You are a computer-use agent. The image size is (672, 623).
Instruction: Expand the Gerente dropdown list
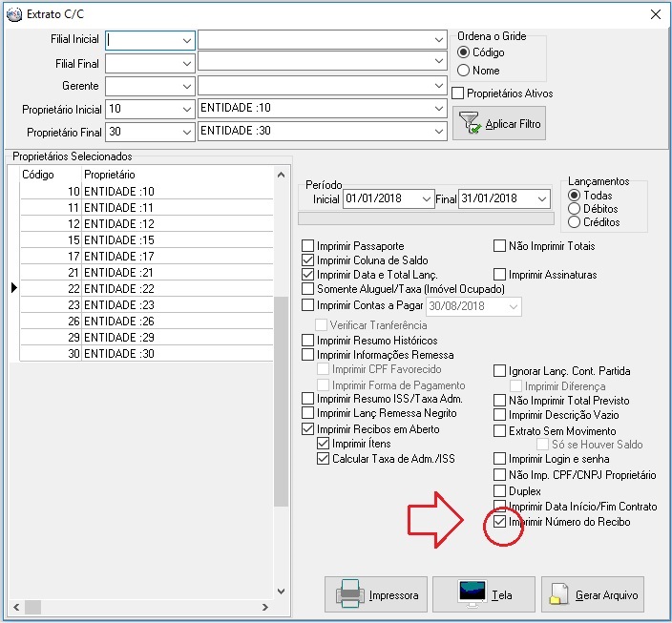point(186,86)
